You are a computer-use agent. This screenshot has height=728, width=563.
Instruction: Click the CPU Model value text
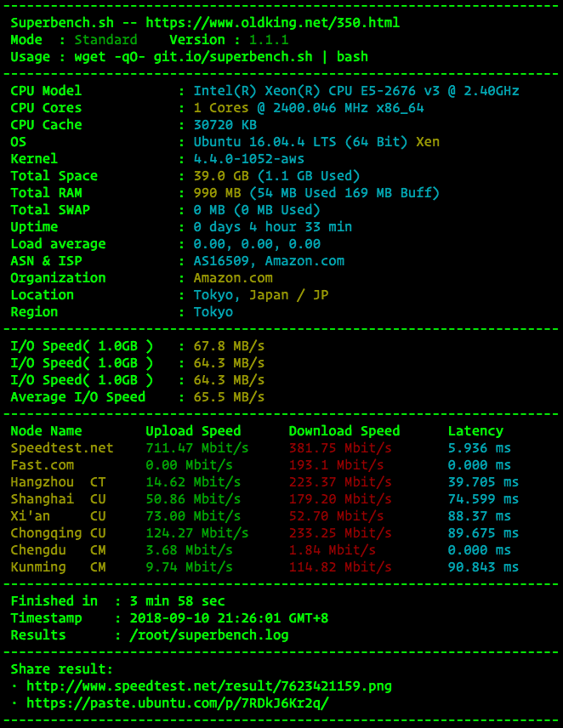[x=356, y=90]
